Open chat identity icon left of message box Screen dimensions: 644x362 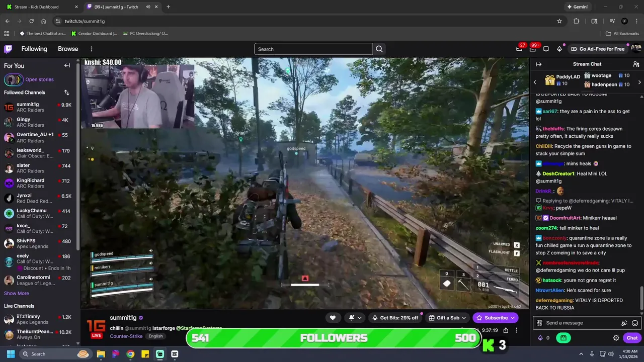click(x=540, y=323)
